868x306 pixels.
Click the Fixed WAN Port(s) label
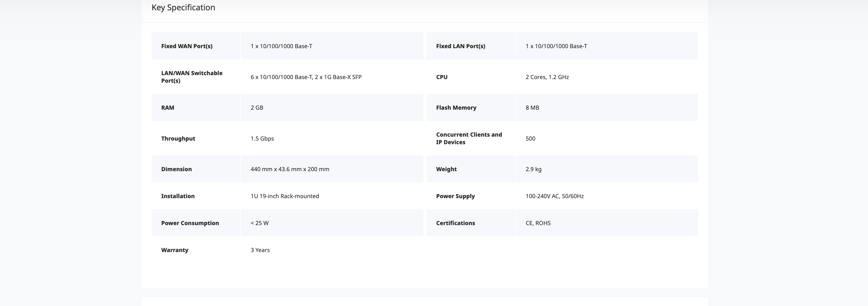[x=187, y=46]
